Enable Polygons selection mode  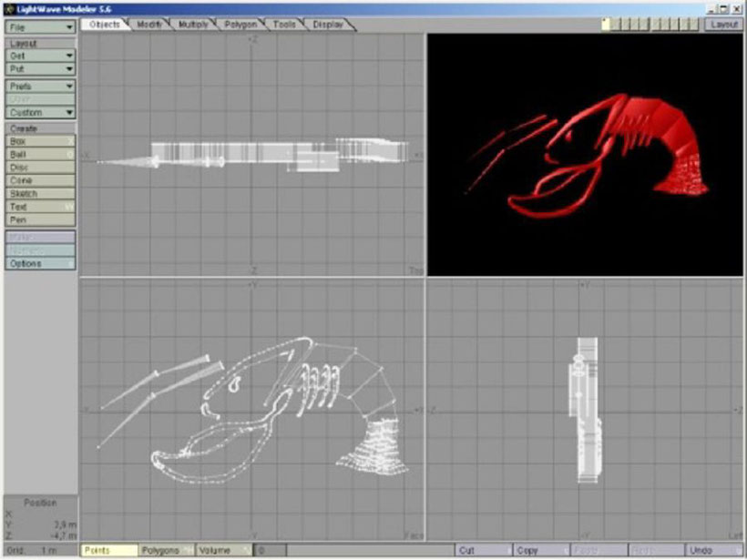click(x=167, y=551)
